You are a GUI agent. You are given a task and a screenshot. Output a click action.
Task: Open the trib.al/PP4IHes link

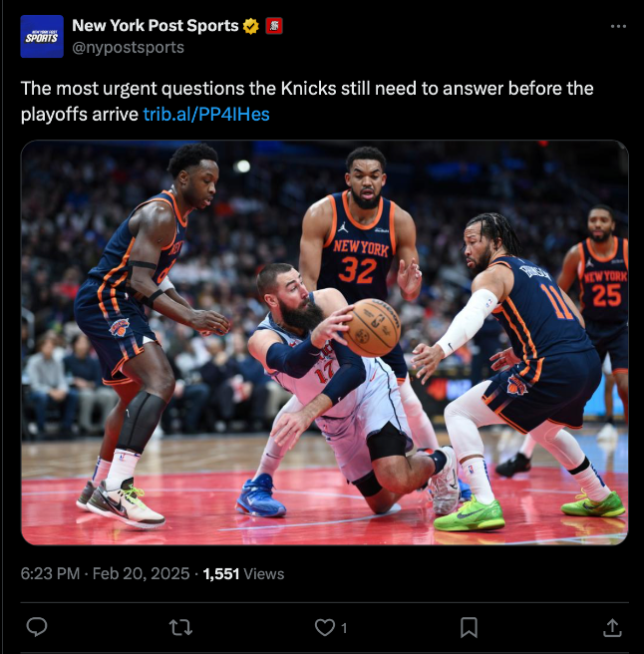point(206,115)
